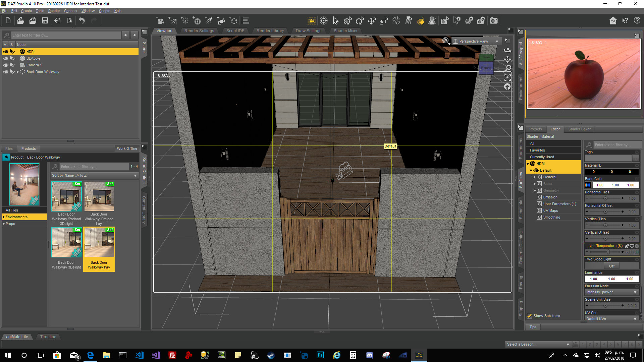Click the Two Sided Light Off button
Screen dimensions: 644x362
point(611,266)
